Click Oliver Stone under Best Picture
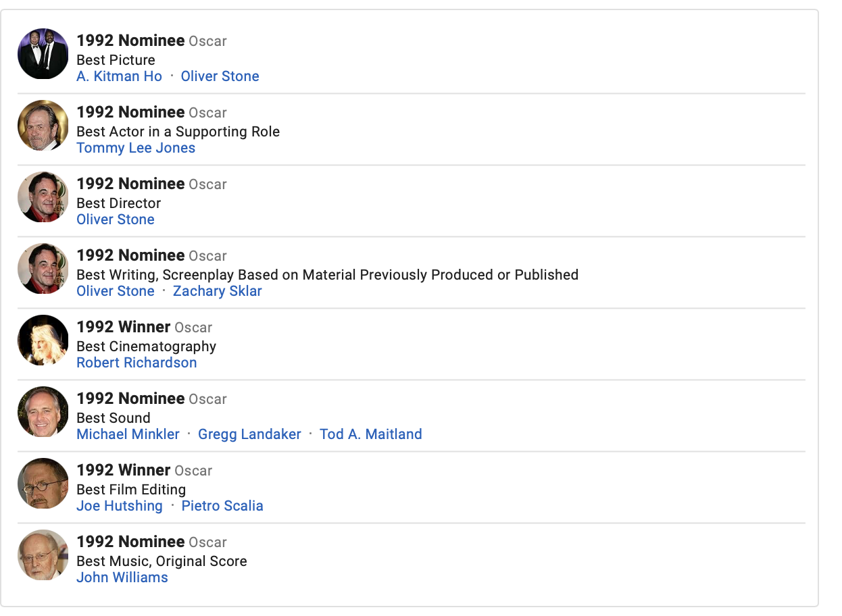This screenshot has width=842, height=616. [x=220, y=76]
